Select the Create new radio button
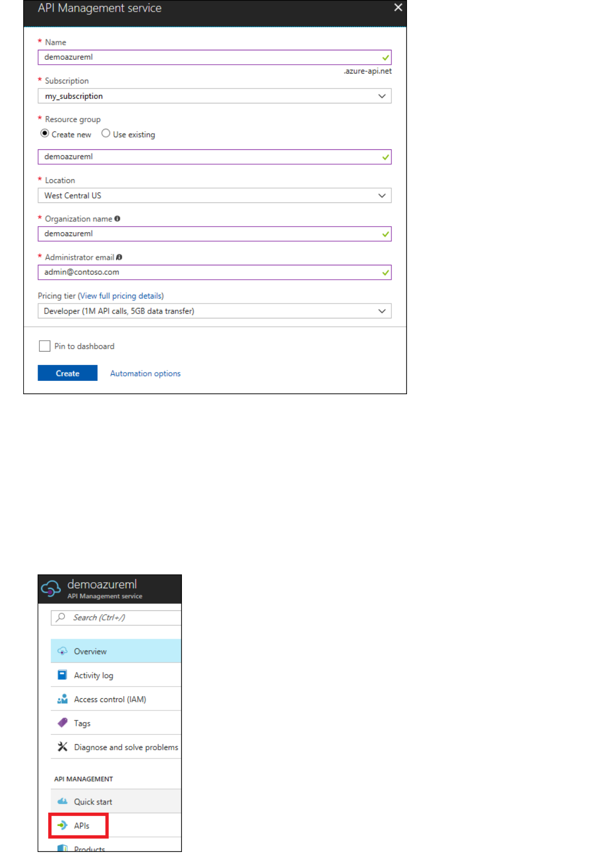This screenshot has width=595, height=868. (x=45, y=133)
